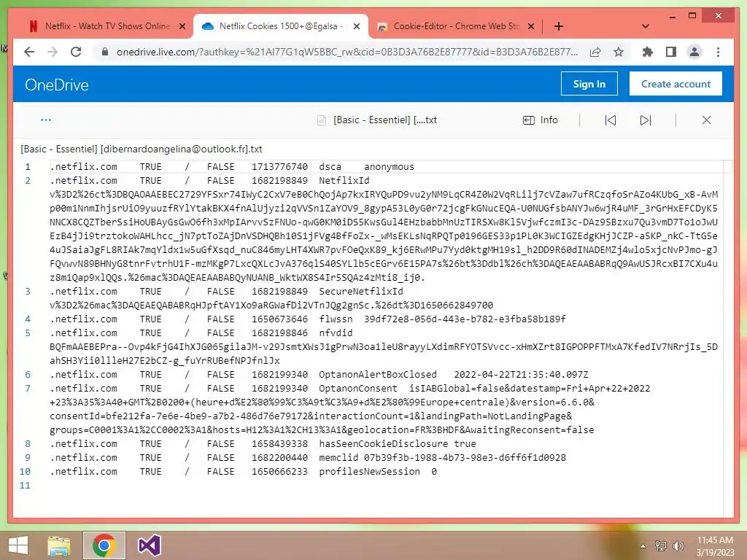Click the address bar URL
This screenshot has width=747, height=560.
click(x=347, y=52)
